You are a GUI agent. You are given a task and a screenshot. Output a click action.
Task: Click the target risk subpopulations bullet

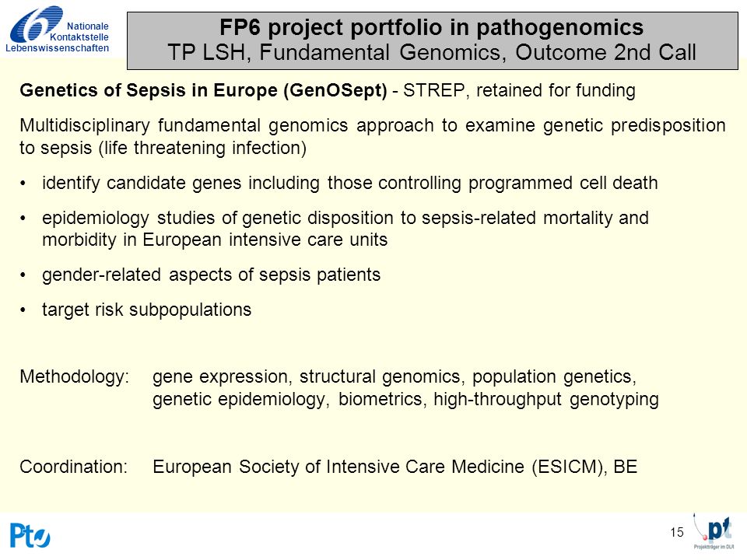[147, 310]
